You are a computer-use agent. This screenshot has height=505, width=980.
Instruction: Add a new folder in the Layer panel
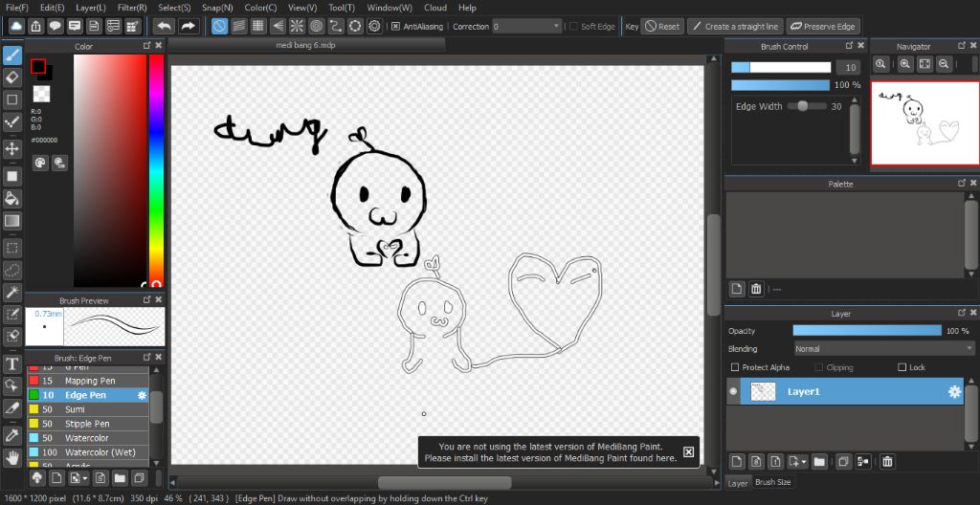(x=819, y=462)
